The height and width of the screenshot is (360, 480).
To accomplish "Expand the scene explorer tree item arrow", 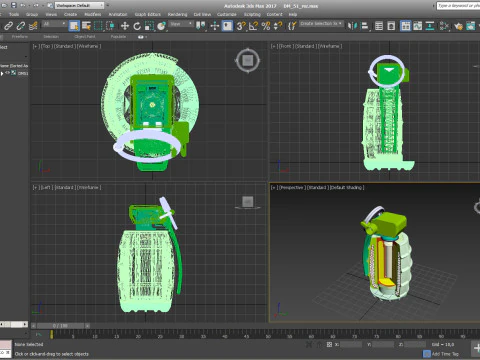I will click(2, 73).
